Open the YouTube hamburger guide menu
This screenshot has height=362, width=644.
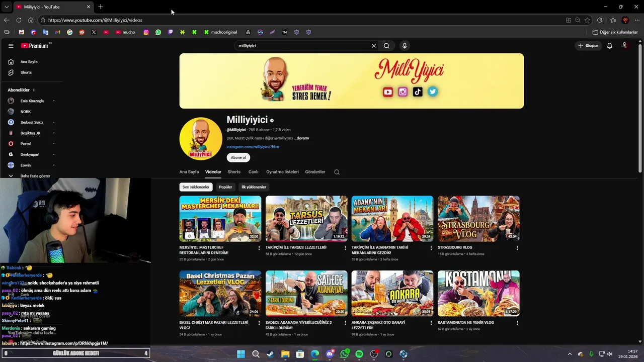[x=11, y=46]
